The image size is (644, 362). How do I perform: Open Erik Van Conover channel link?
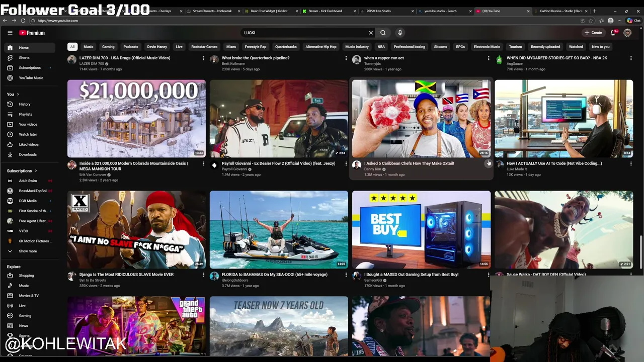[92, 174]
